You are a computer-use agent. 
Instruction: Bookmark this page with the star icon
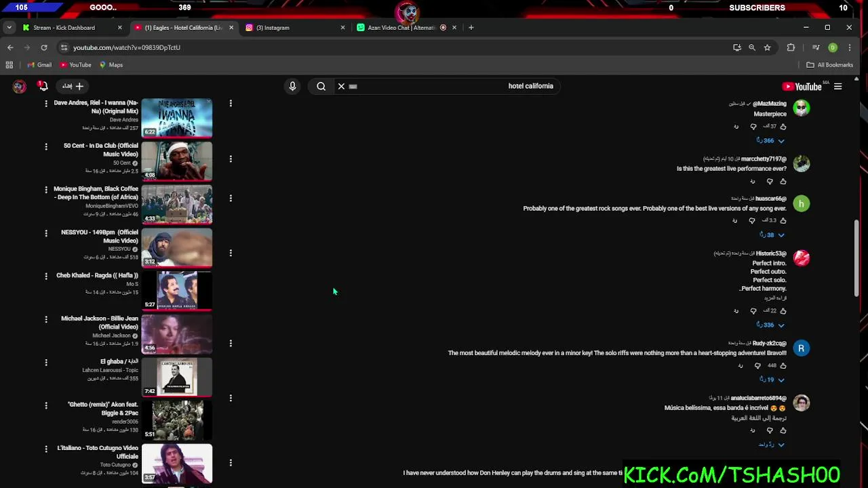pos(767,47)
